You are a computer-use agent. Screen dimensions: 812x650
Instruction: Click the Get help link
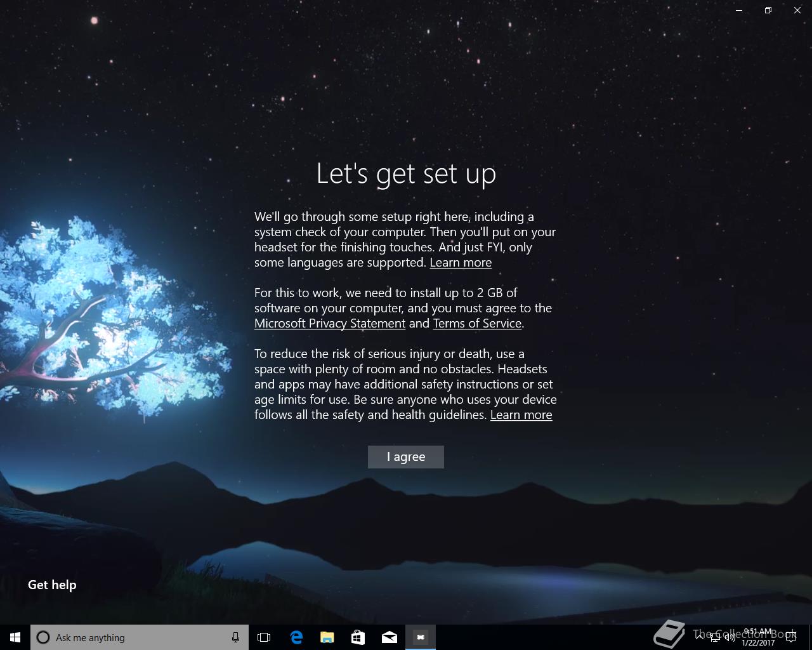click(52, 585)
